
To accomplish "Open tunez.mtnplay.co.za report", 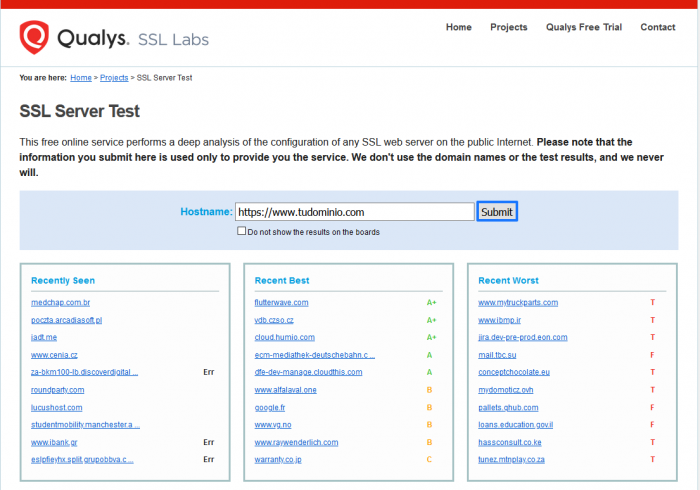I will pyautogui.click(x=511, y=460).
